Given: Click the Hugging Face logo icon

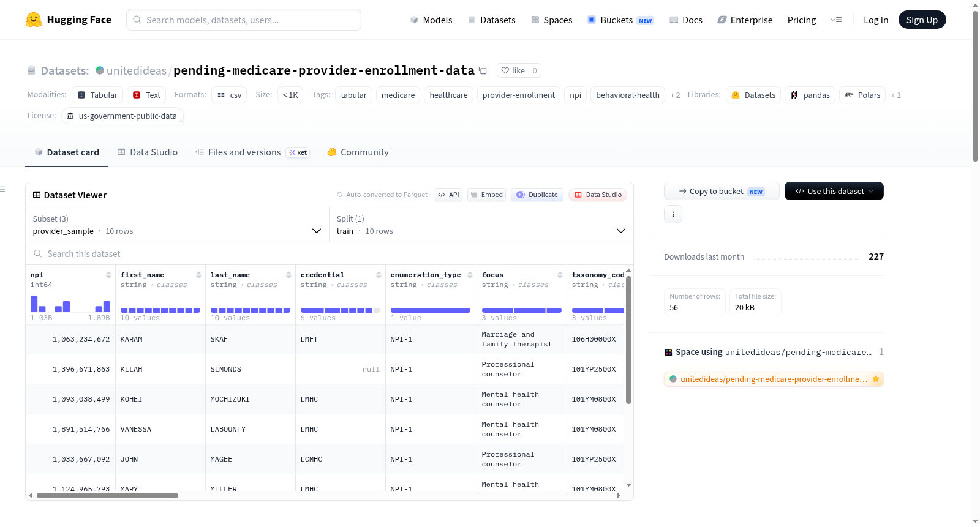Looking at the screenshot, I should (34, 20).
